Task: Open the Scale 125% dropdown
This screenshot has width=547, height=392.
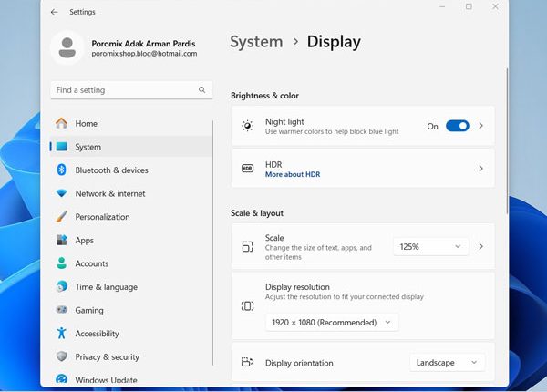Action: (430, 246)
